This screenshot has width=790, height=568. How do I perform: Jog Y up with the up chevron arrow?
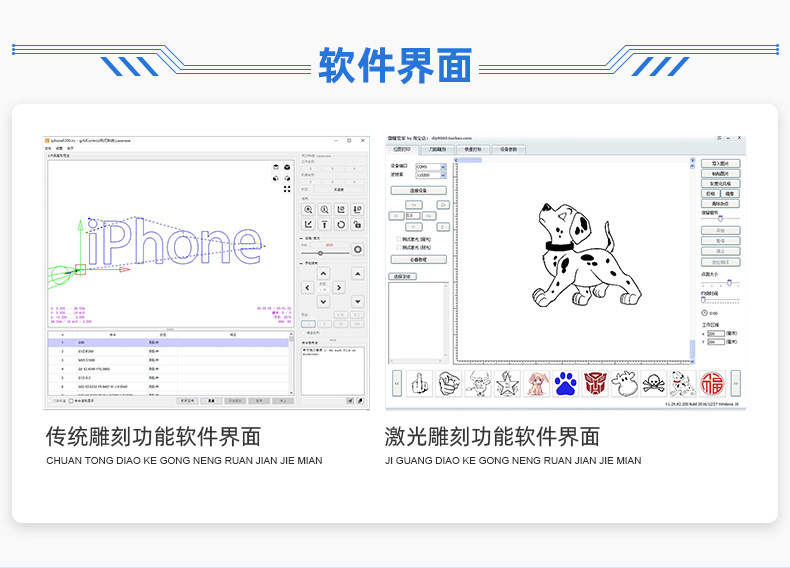[323, 274]
